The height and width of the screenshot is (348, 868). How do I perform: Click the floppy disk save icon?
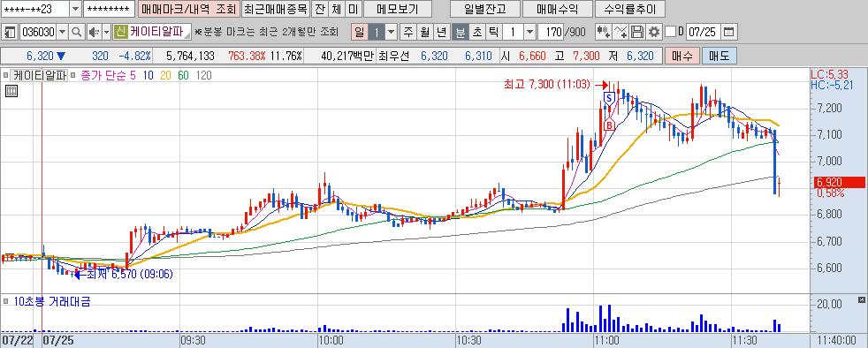click(637, 32)
